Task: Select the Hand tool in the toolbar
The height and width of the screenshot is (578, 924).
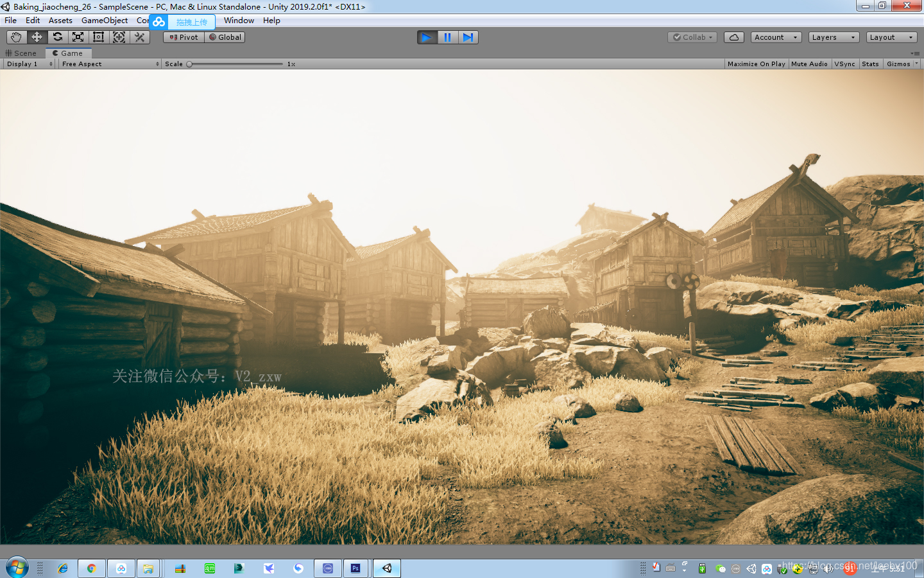Action: tap(16, 37)
